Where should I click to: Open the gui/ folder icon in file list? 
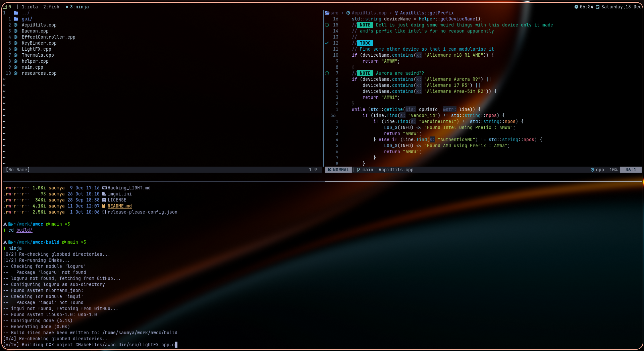[16, 19]
